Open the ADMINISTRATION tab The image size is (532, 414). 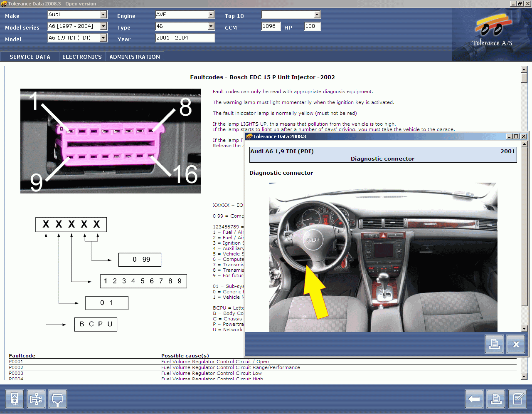(135, 57)
